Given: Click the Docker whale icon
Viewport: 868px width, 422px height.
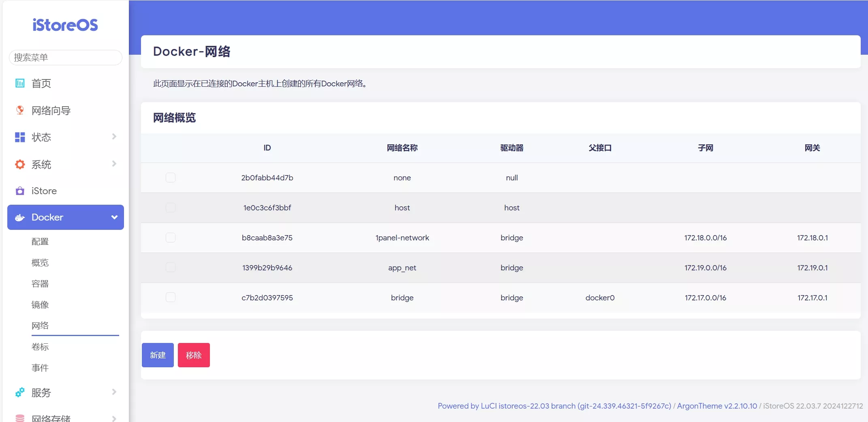Looking at the screenshot, I should pos(20,218).
